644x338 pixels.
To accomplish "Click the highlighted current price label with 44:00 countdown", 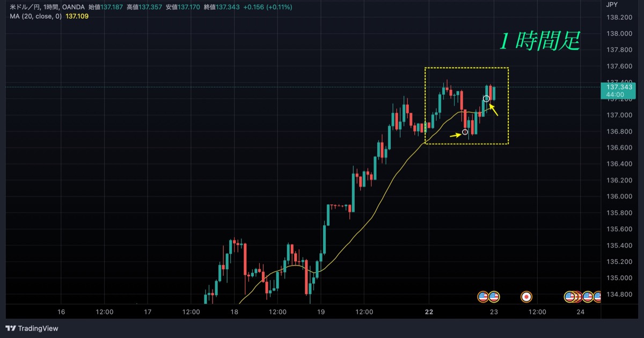I will pos(618,90).
